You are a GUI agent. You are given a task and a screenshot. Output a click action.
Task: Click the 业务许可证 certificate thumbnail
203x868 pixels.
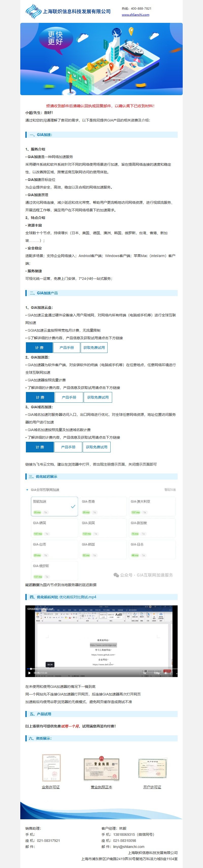[51, 768]
